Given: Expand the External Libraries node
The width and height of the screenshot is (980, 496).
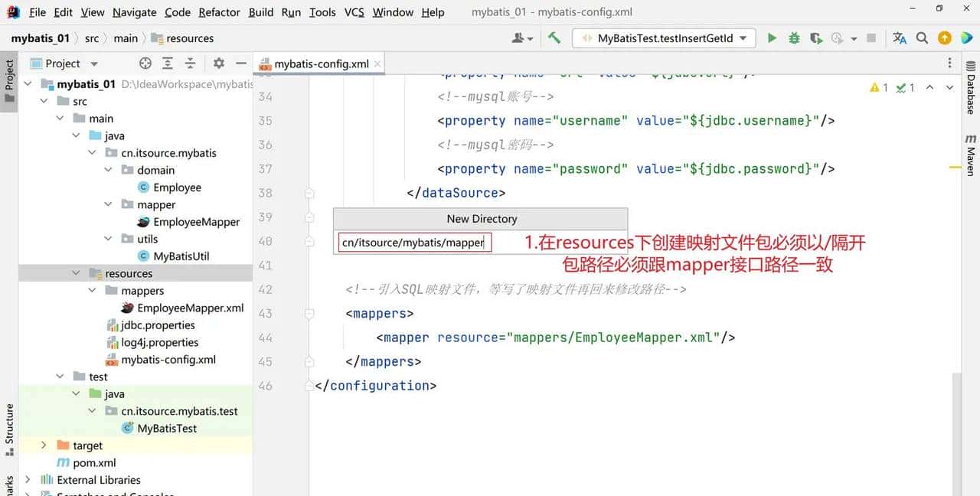Looking at the screenshot, I should pyautogui.click(x=28, y=480).
